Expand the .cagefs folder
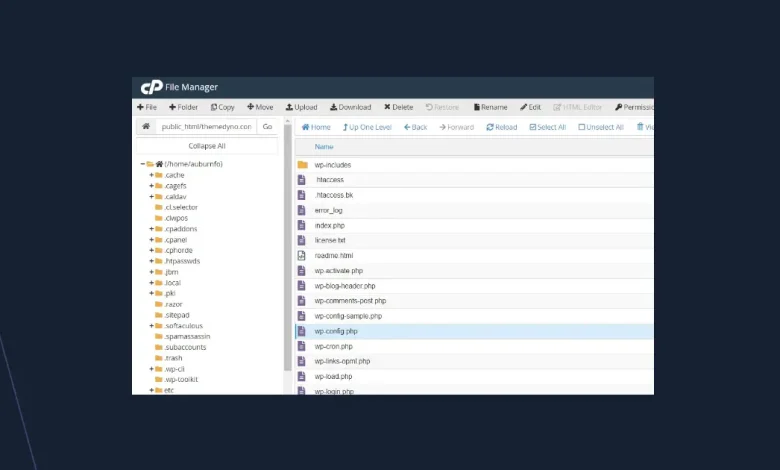The width and height of the screenshot is (780, 470). 151,186
